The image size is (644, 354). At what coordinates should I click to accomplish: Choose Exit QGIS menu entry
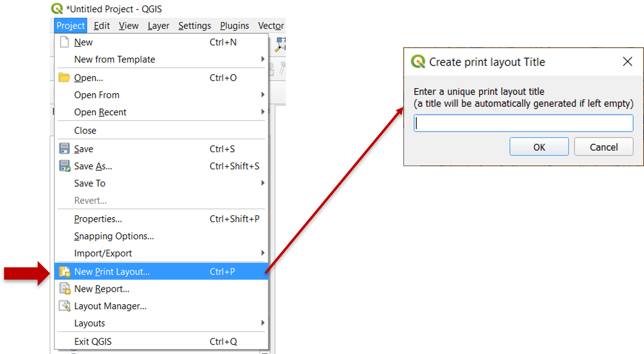click(161, 342)
